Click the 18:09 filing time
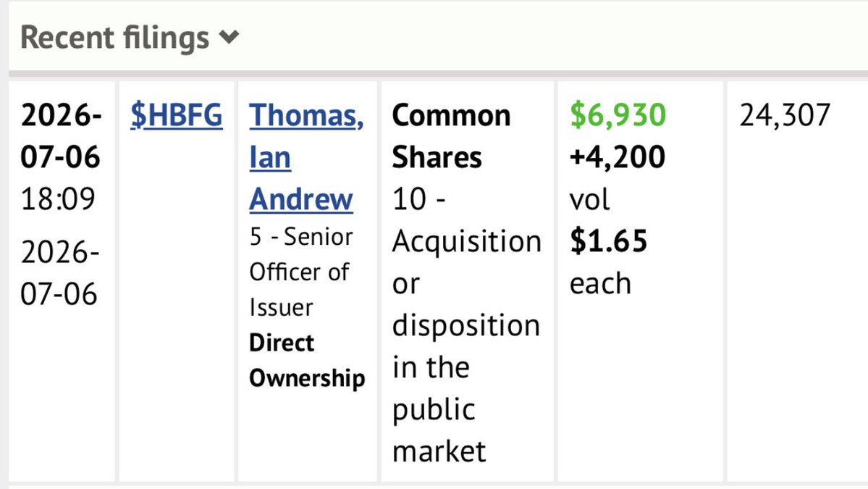This screenshot has width=868, height=489. point(58,198)
